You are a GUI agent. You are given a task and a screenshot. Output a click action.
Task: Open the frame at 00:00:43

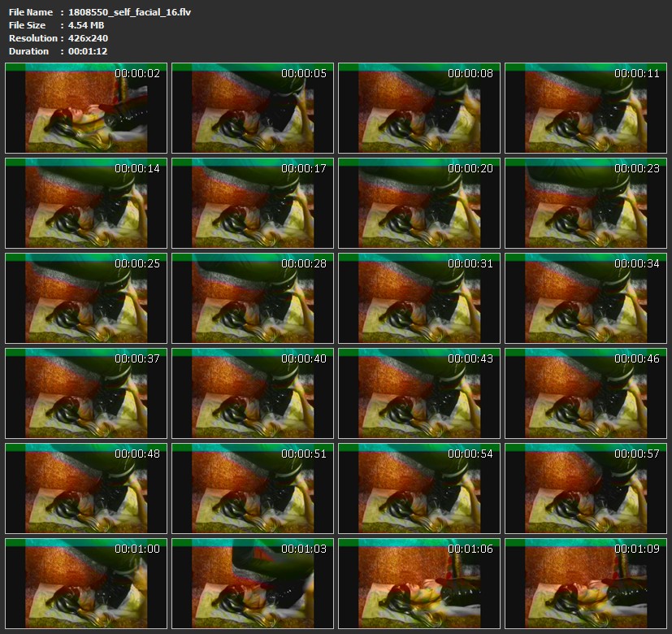pos(419,393)
